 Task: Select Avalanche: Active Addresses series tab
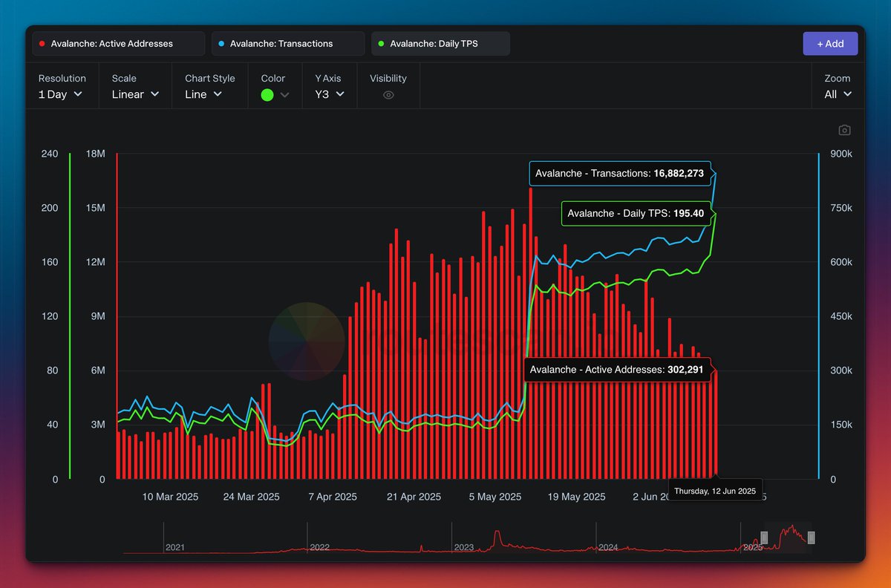pos(118,44)
